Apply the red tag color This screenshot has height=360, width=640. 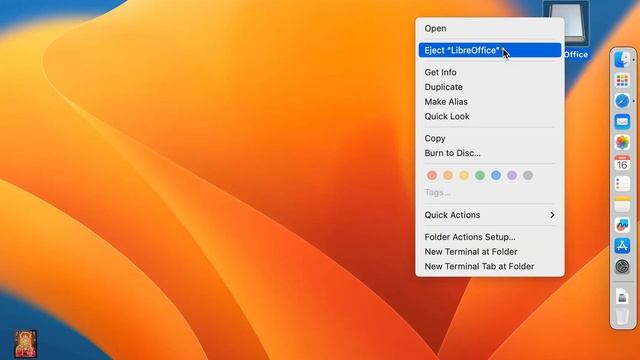point(432,176)
